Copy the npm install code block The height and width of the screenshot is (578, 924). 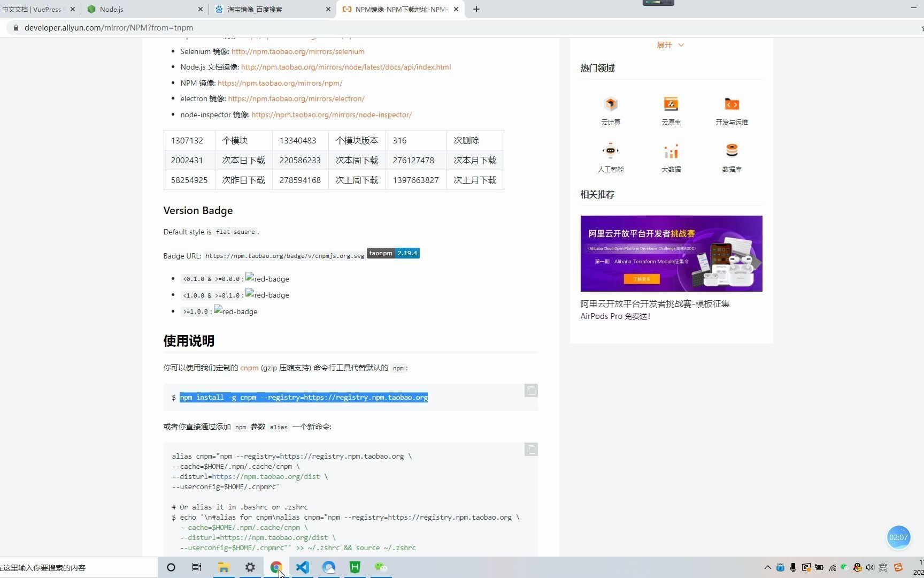tap(530, 391)
